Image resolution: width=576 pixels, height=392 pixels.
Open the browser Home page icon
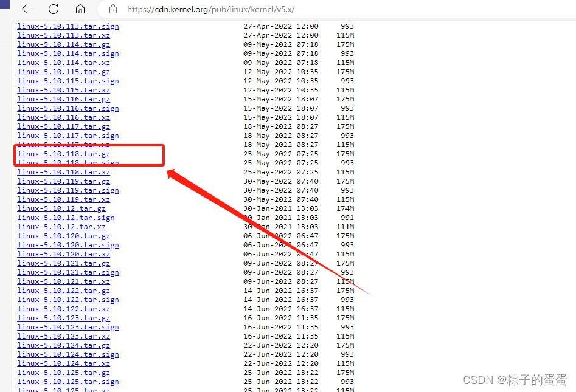tap(81, 9)
